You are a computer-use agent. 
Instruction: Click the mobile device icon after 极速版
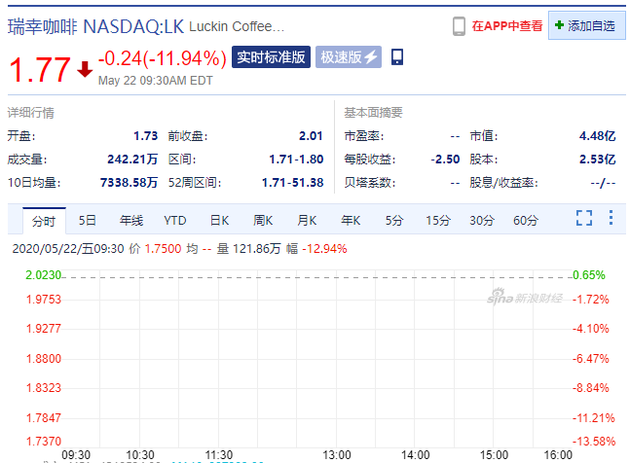[397, 57]
